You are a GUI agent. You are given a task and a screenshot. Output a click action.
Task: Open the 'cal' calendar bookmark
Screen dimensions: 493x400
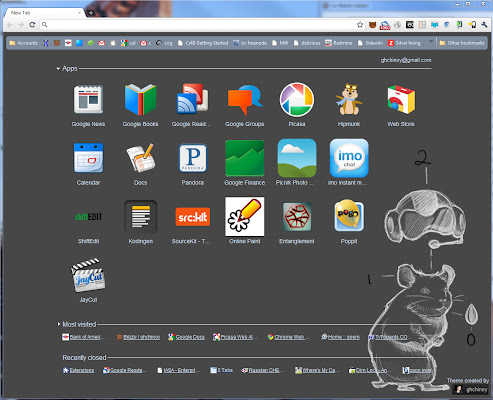tap(128, 43)
